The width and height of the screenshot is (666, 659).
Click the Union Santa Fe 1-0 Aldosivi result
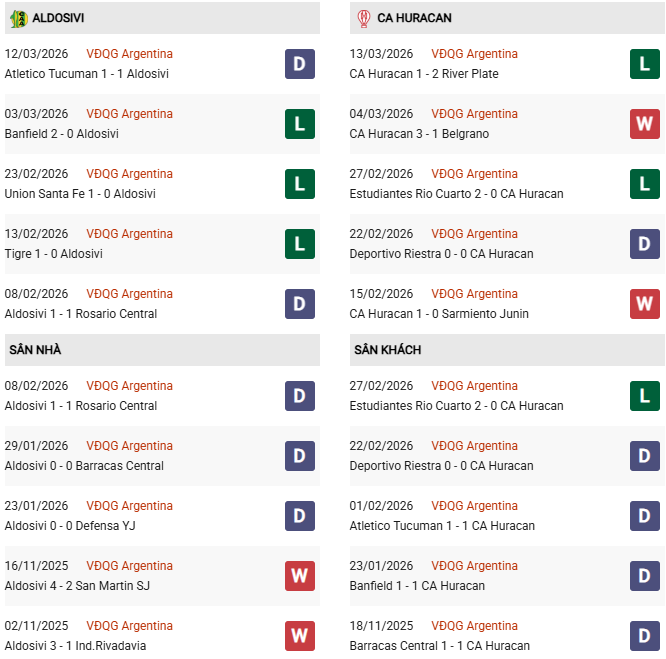coord(80,194)
